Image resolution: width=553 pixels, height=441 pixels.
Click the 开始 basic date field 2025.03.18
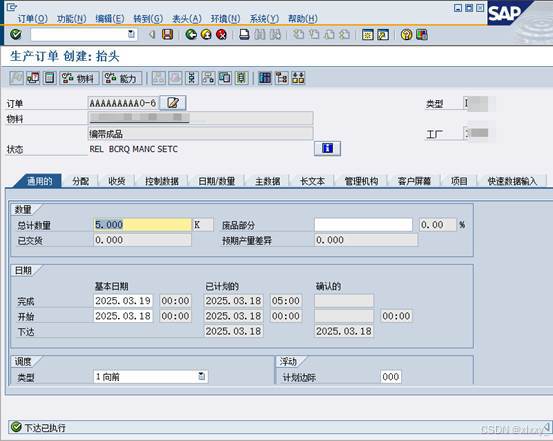123,316
